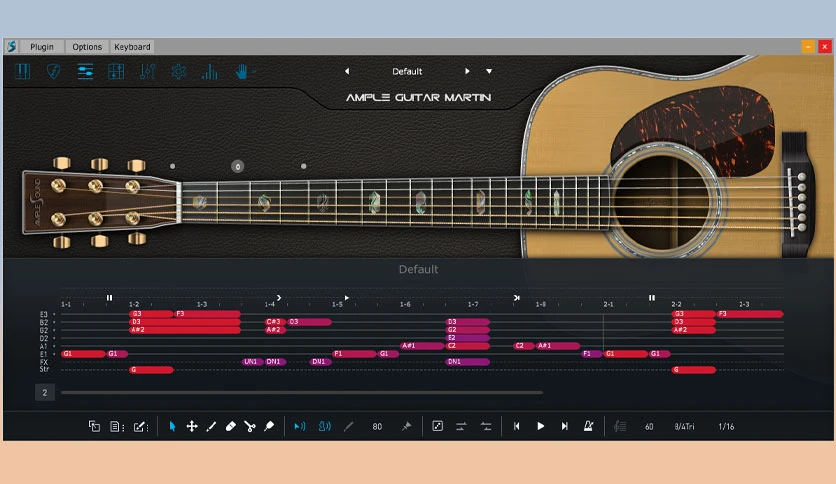Click the score notation icon beside 60
This screenshot has width=836, height=484.
pyautogui.click(x=620, y=426)
